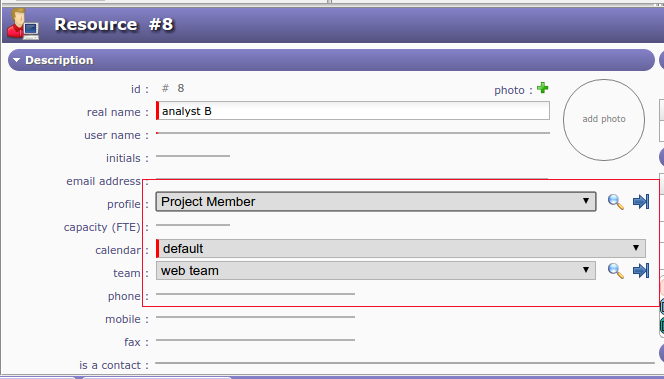Open the default calendar dropdown
The height and width of the screenshot is (379, 664).
tap(401, 248)
